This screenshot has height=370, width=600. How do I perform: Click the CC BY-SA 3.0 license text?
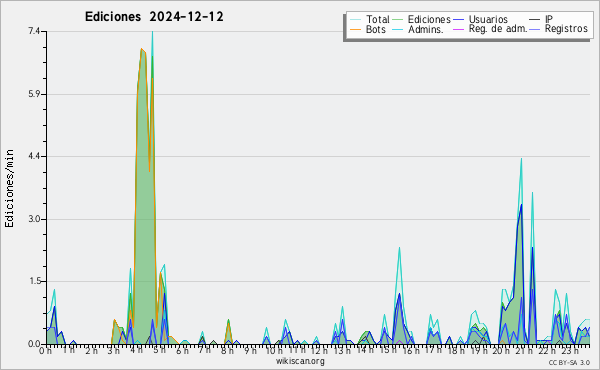pyautogui.click(x=569, y=362)
